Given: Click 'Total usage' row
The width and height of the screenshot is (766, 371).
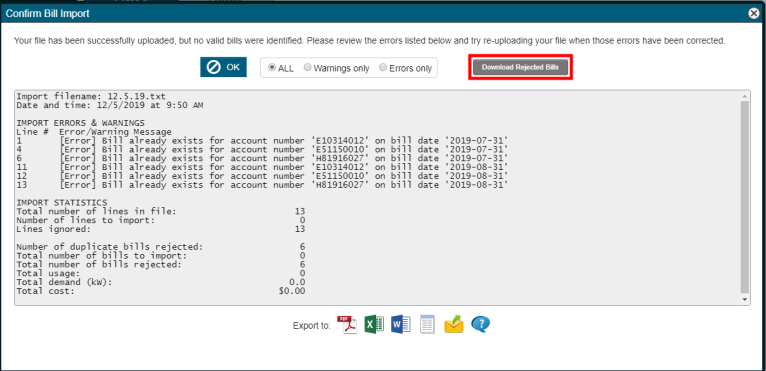Looking at the screenshot, I should (161, 273).
